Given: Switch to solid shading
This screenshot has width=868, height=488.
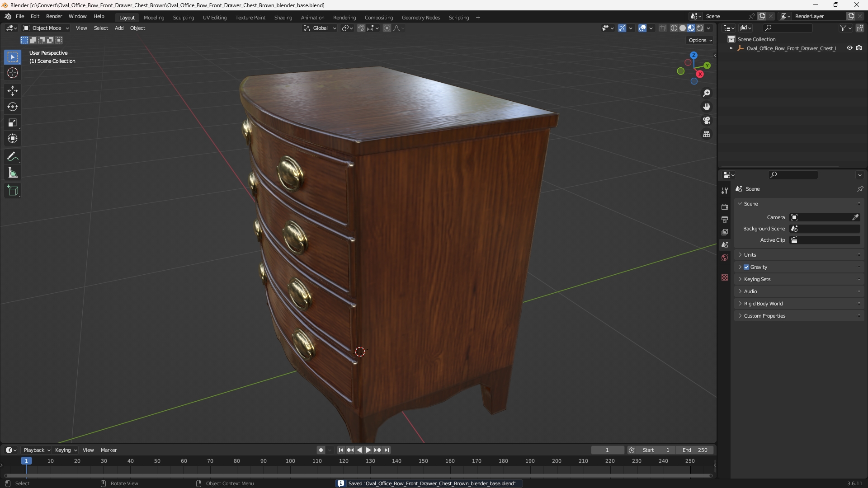Looking at the screenshot, I should point(683,28).
